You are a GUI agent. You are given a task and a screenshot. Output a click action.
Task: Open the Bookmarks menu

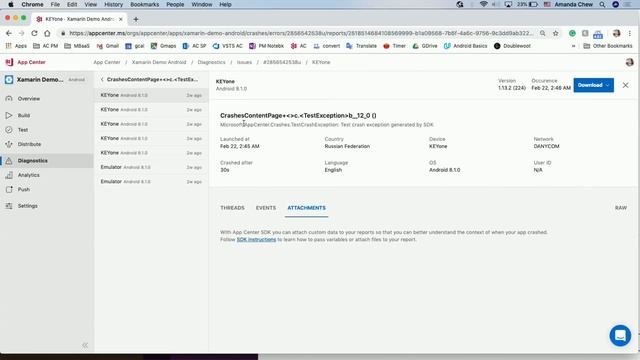click(144, 4)
